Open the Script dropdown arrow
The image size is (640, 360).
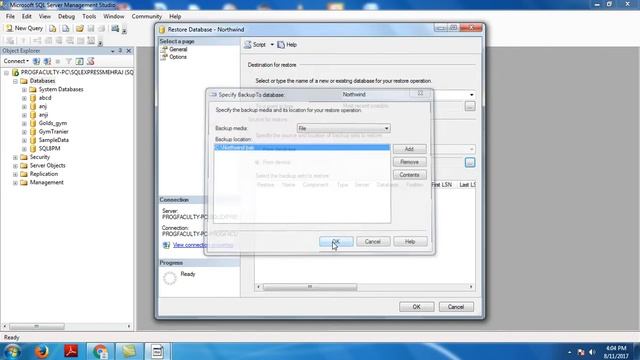tap(272, 44)
